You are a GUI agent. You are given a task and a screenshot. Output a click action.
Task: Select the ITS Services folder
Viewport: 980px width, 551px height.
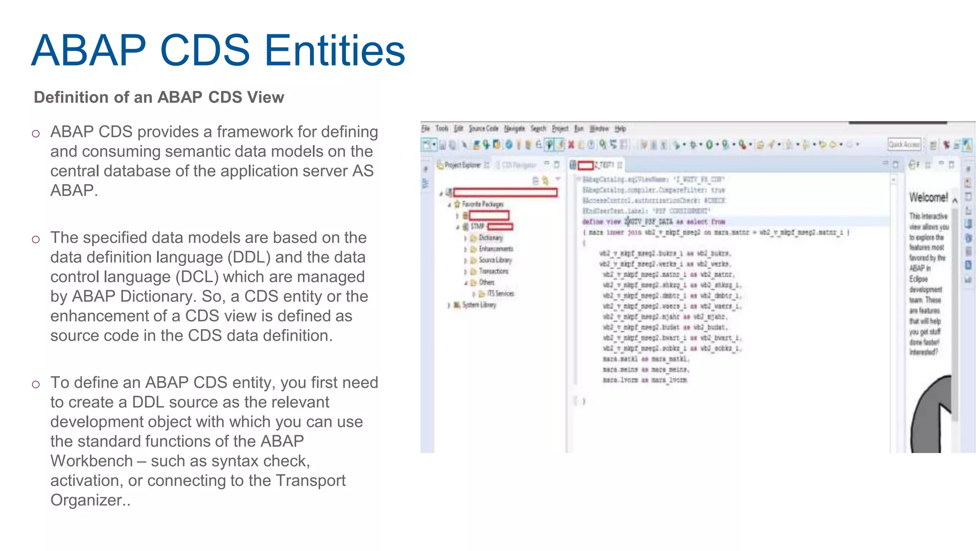pyautogui.click(x=501, y=294)
